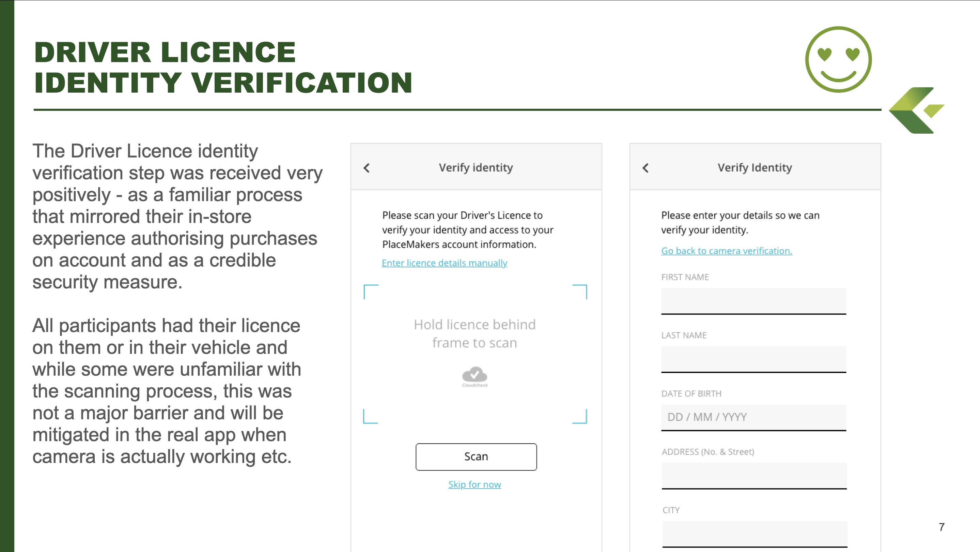Focus the City input field
980x552 pixels.
coord(755,534)
